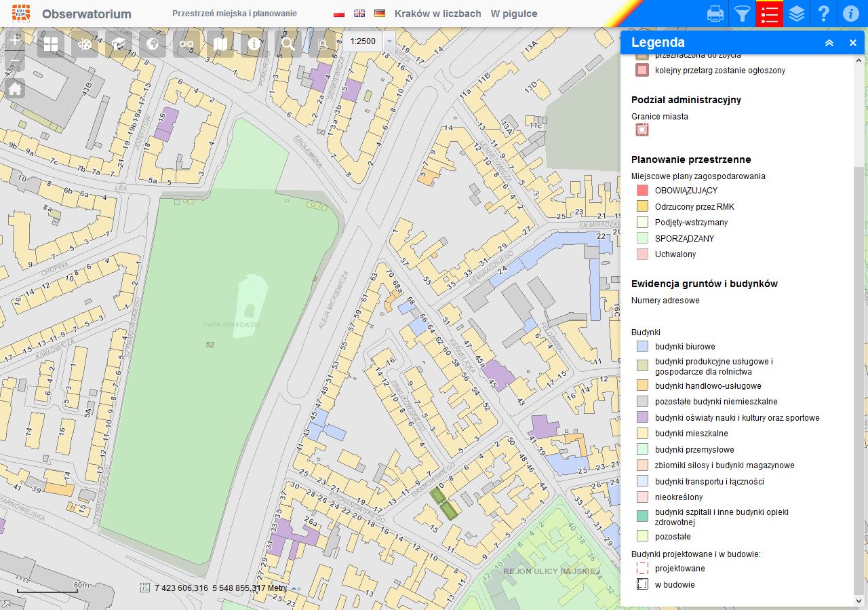This screenshot has height=610, width=868.
Task: Switch language with the German flag
Action: pos(380,14)
